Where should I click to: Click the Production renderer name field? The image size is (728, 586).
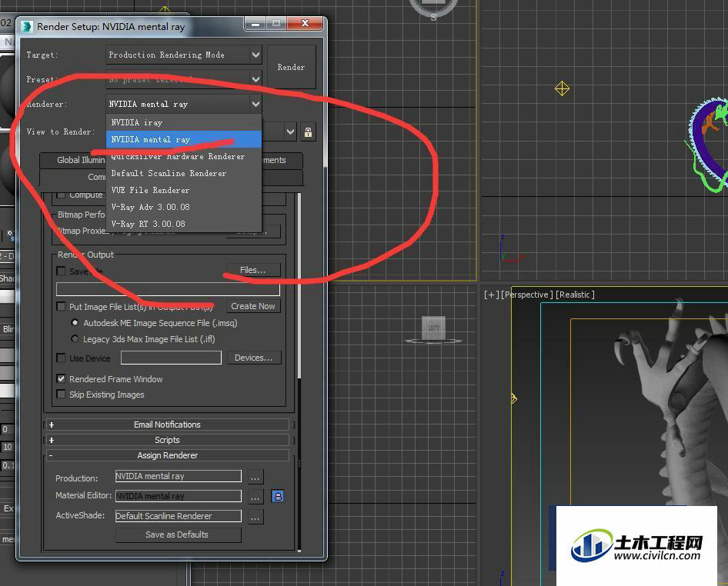[x=179, y=476]
